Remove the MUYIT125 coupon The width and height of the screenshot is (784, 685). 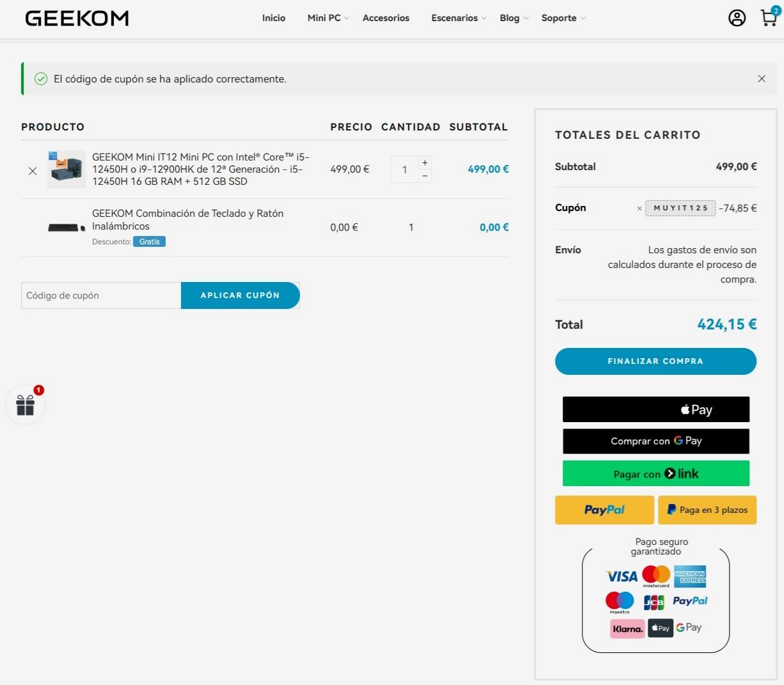(x=639, y=209)
